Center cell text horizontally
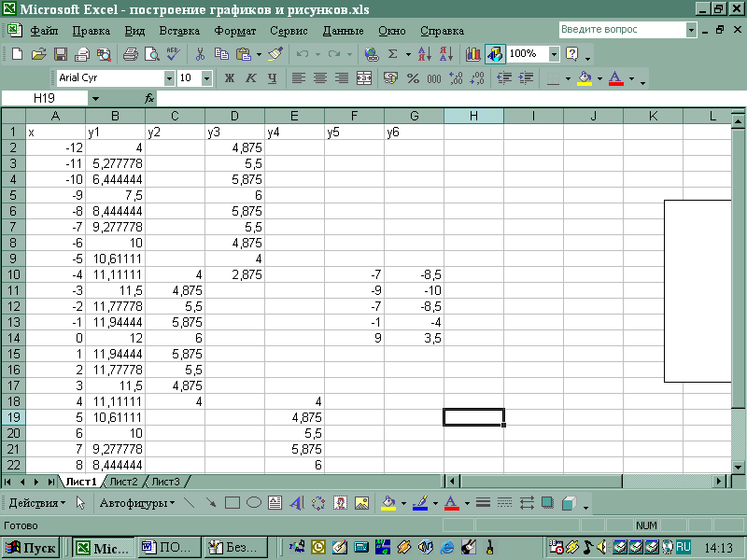Image resolution: width=747 pixels, height=560 pixels. coord(320,78)
